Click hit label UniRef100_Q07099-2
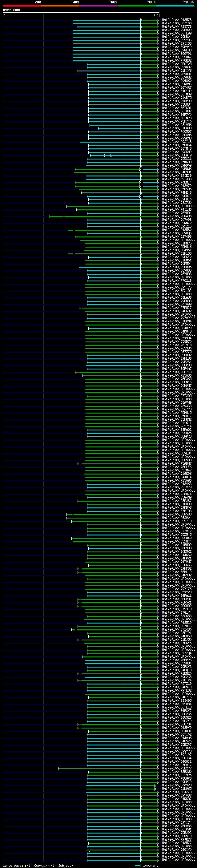The width and height of the screenshot is (197, 868). (x=179, y=318)
